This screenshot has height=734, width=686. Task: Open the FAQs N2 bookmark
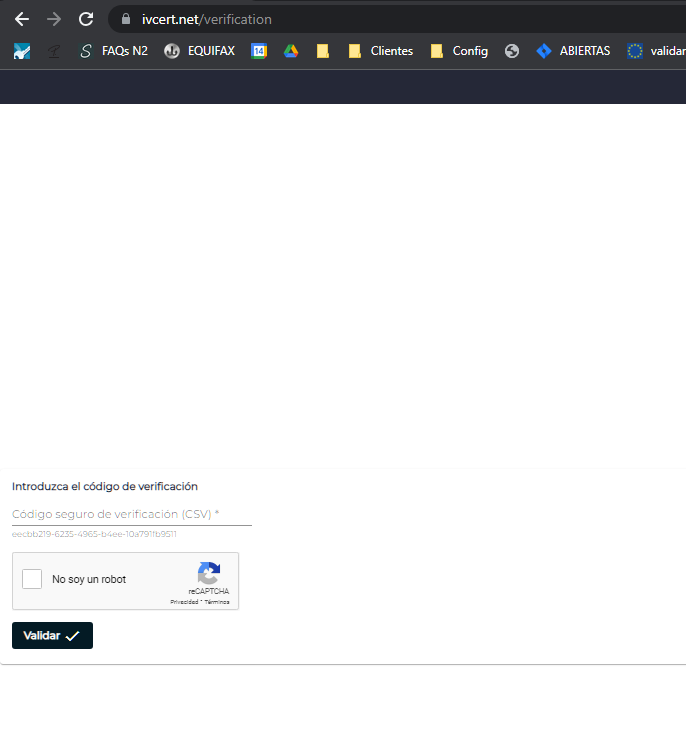point(113,51)
